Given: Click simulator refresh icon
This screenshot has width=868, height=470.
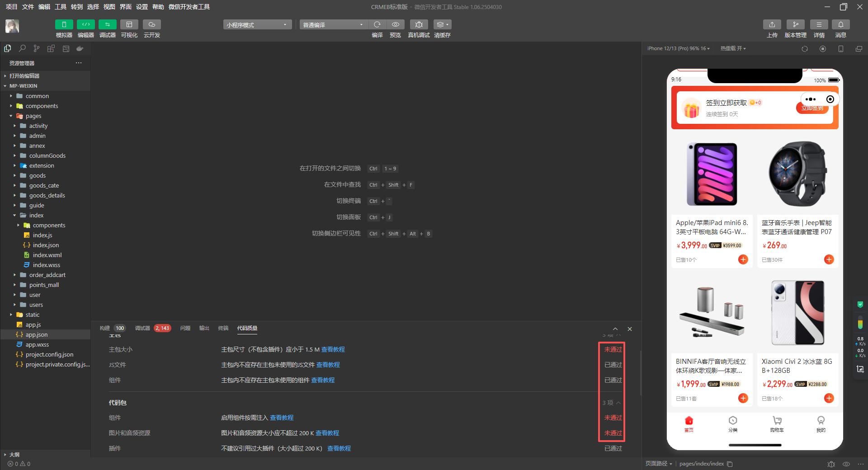Looking at the screenshot, I should pyautogui.click(x=805, y=49).
